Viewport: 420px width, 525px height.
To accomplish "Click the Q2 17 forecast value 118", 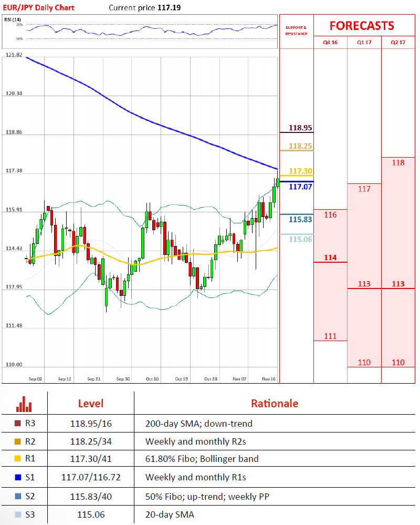I will 398,163.
